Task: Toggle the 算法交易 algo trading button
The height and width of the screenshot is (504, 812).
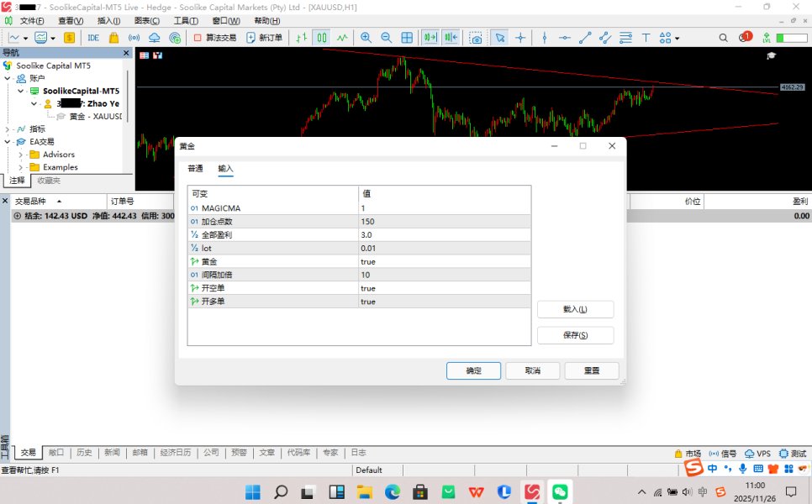Action: click(x=215, y=38)
